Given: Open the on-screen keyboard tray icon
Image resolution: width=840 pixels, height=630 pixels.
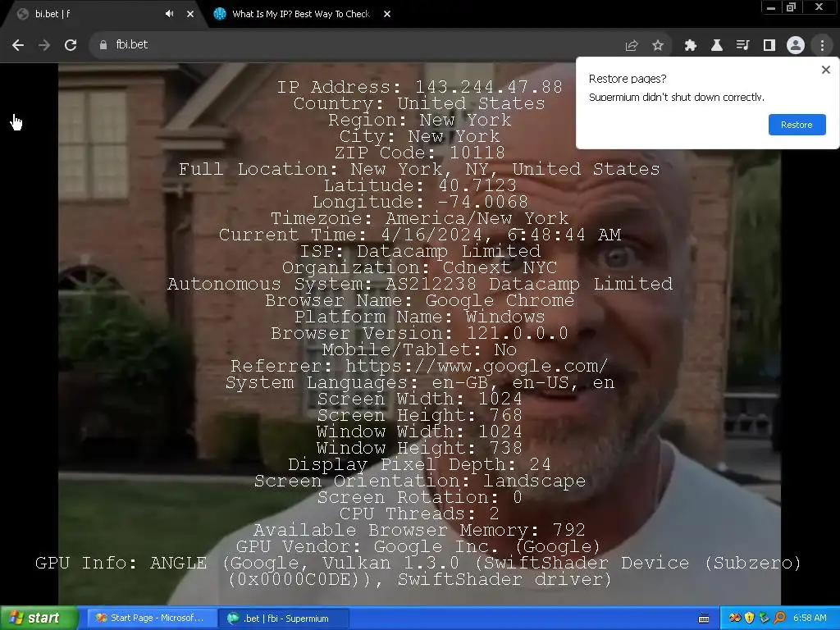Looking at the screenshot, I should [x=704, y=619].
